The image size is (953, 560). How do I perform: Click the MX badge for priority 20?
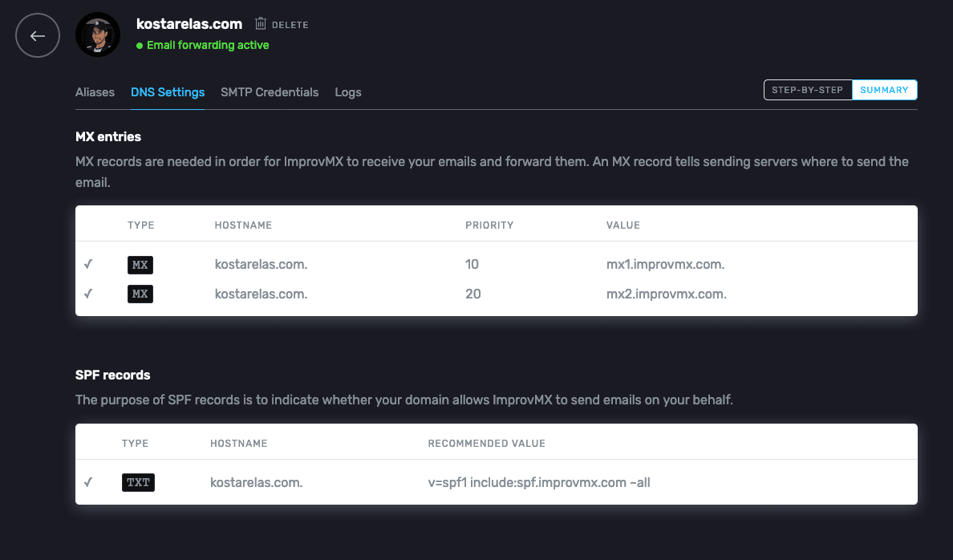point(140,294)
